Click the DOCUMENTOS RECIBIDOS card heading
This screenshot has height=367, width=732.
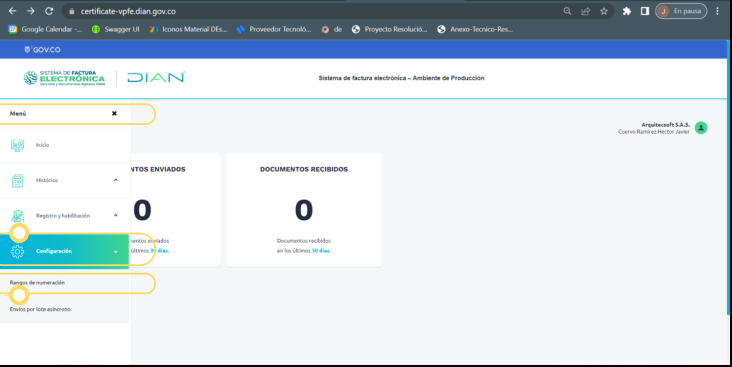304,169
